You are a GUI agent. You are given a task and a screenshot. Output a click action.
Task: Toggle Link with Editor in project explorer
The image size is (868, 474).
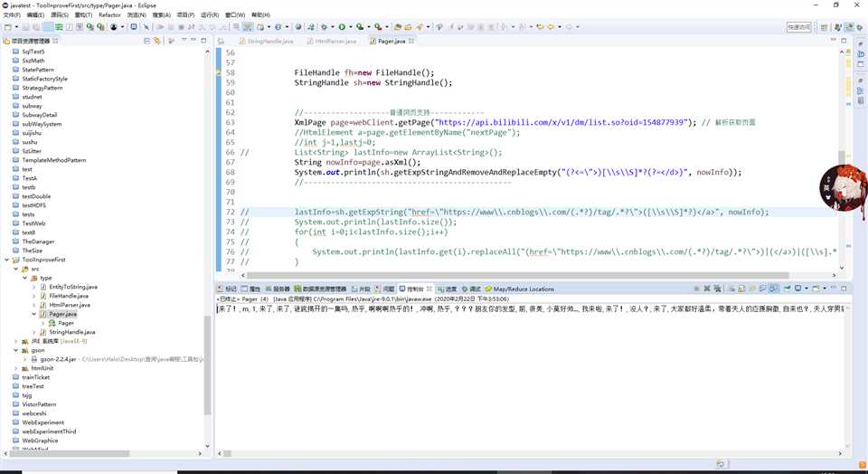[x=157, y=41]
